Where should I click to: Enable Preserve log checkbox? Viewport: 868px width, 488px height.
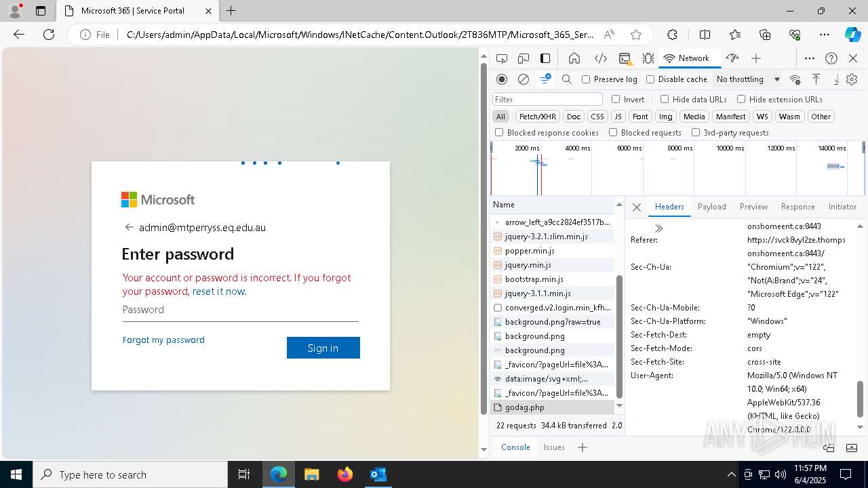tap(586, 79)
